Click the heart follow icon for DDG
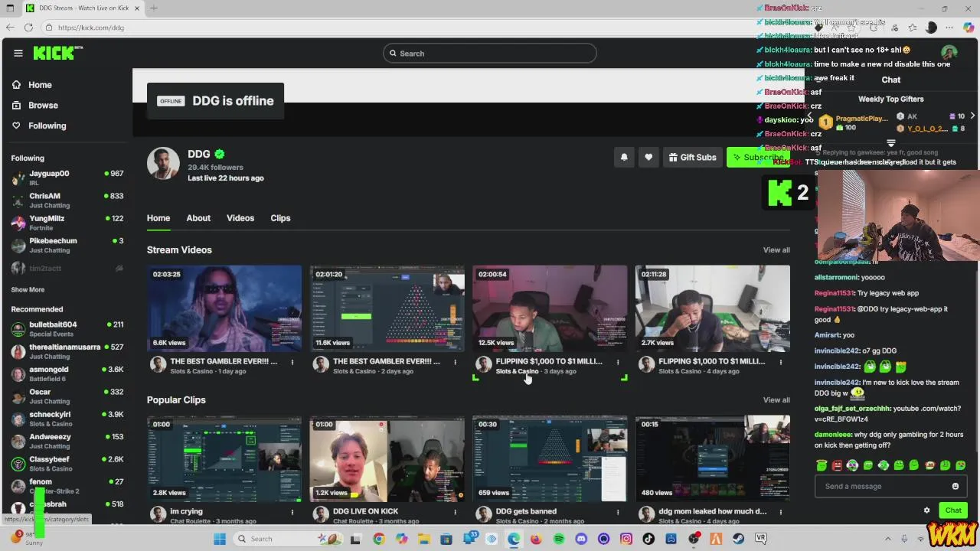The image size is (980, 551). (x=648, y=158)
